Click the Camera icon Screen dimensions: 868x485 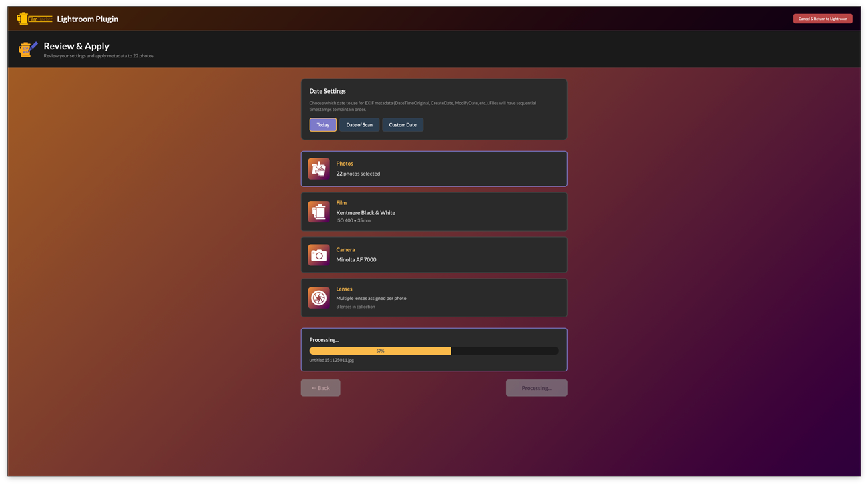point(318,255)
